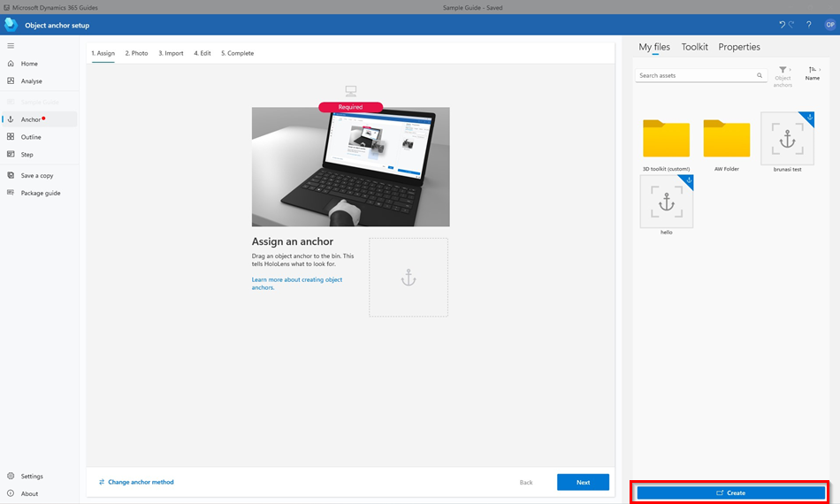Select the 2. Photo step tab

point(136,53)
